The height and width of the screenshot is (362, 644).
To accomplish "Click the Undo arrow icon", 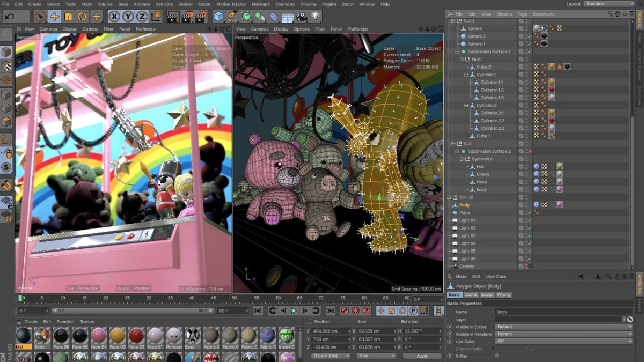I will pos(9,17).
